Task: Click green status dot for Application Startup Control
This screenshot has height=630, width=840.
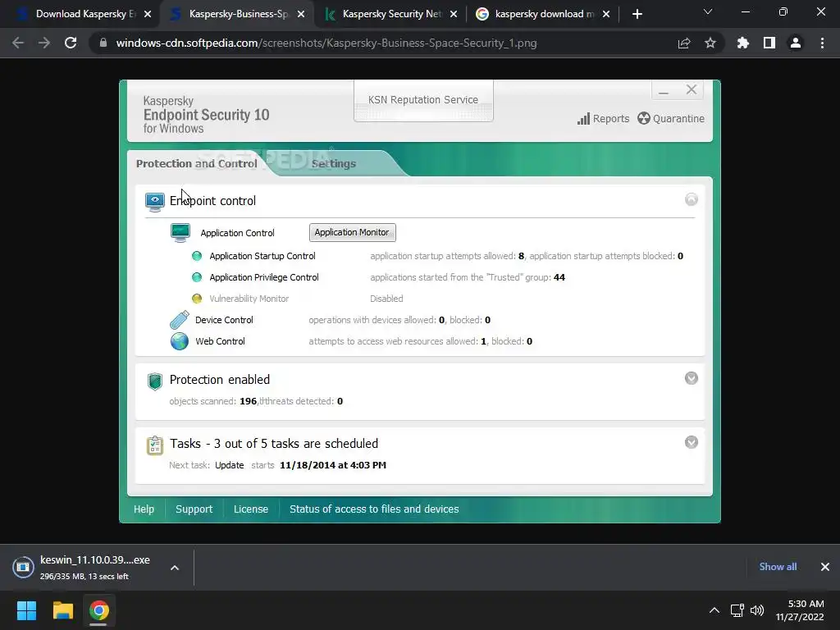Action: 197,256
